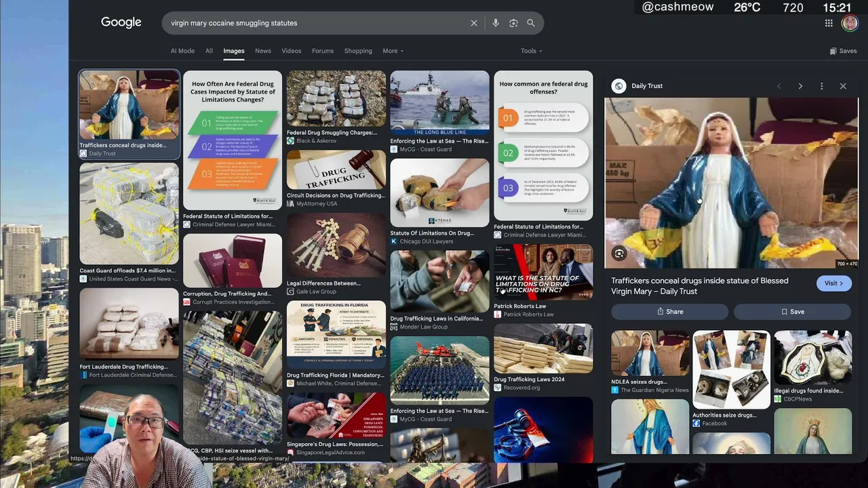
Task: Click the Chicago DUI Lawyers source favicon
Action: [393, 241]
